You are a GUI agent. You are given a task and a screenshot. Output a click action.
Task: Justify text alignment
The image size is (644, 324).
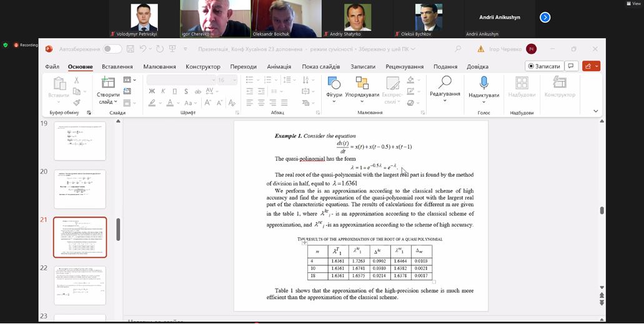click(x=284, y=102)
